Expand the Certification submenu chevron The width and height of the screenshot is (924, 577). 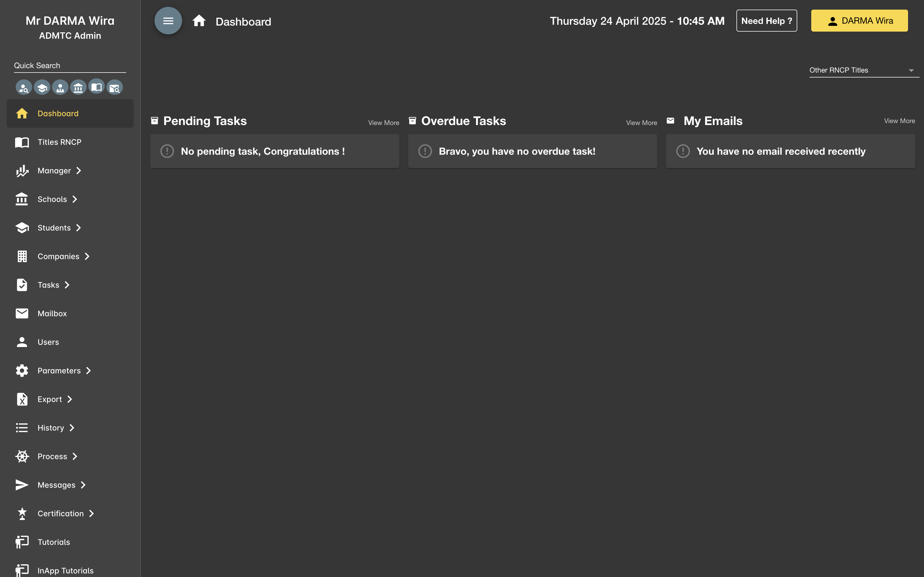point(92,514)
